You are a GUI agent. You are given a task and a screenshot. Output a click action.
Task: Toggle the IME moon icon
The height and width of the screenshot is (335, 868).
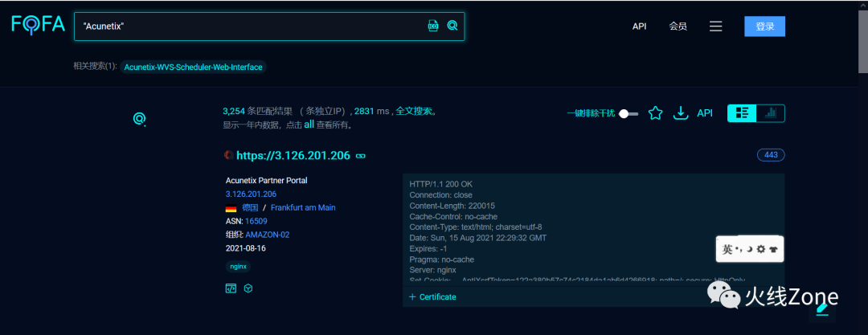pyautogui.click(x=749, y=250)
